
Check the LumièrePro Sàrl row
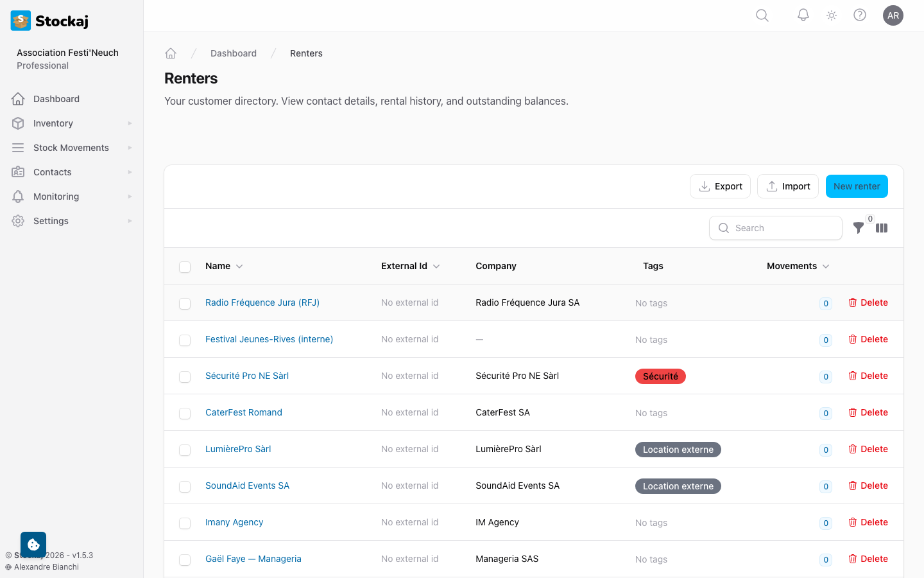185,450
